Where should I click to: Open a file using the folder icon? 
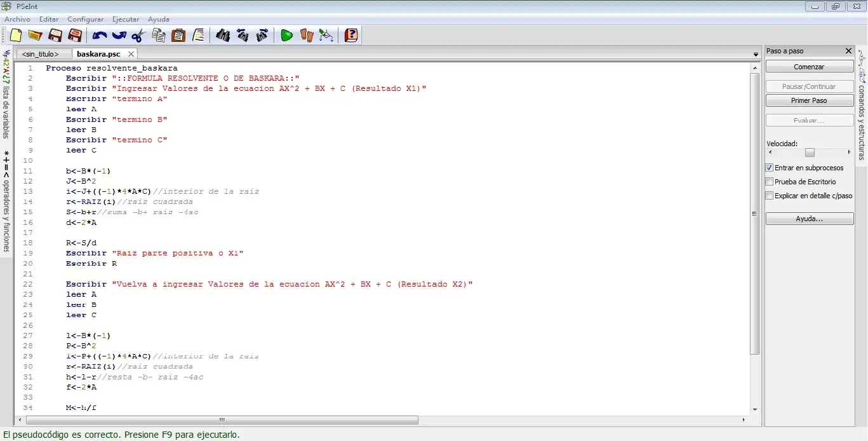pos(35,36)
